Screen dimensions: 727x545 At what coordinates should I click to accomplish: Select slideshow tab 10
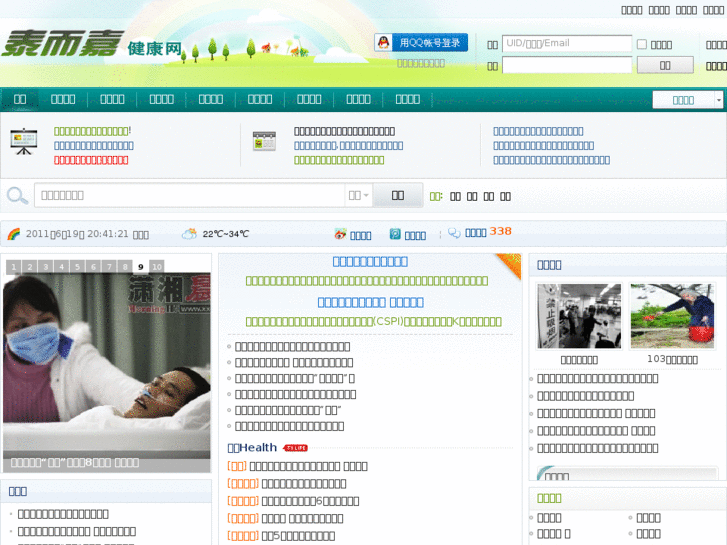coord(157,267)
